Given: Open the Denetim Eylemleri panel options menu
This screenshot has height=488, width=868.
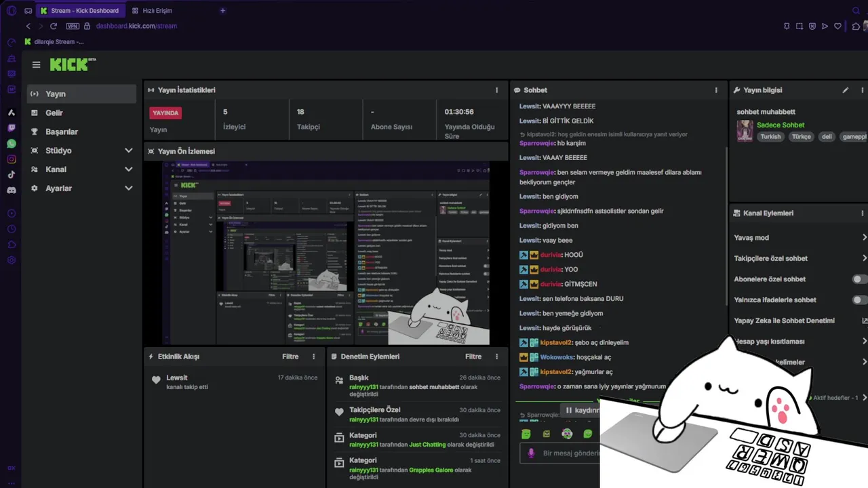Looking at the screenshot, I should tap(497, 357).
